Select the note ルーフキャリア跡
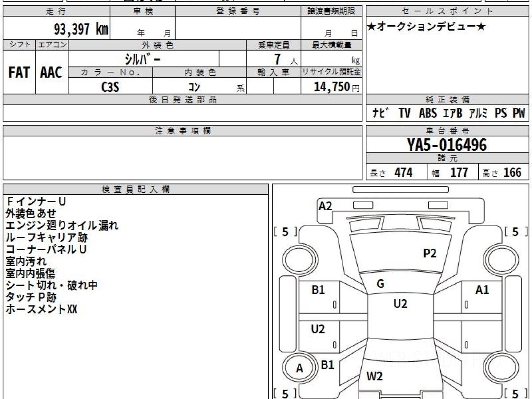Image resolution: width=532 pixels, height=399 pixels. click(x=47, y=238)
